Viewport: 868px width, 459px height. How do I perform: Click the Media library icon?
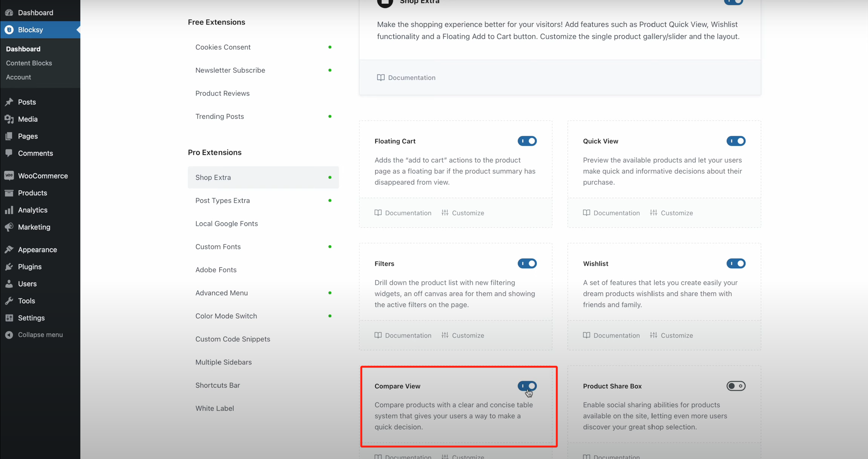coord(9,119)
